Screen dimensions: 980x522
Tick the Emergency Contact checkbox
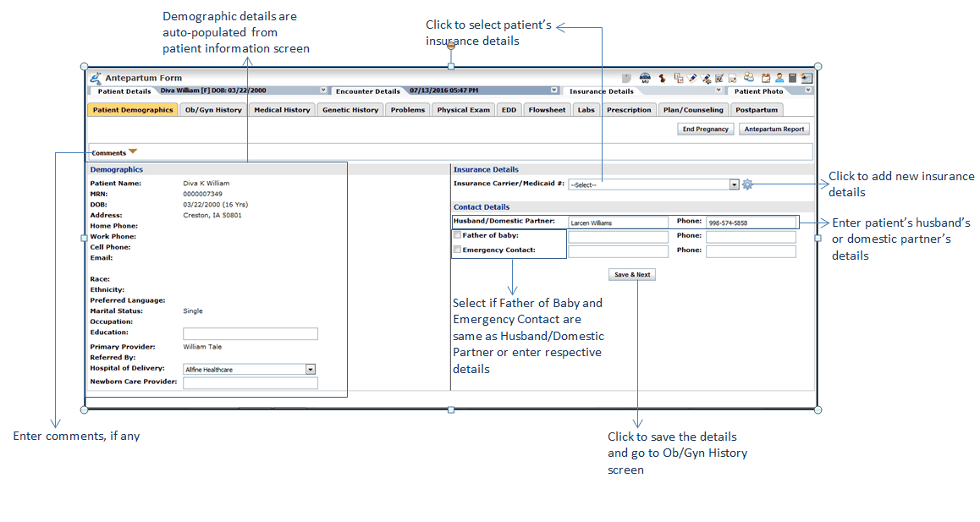tap(458, 250)
